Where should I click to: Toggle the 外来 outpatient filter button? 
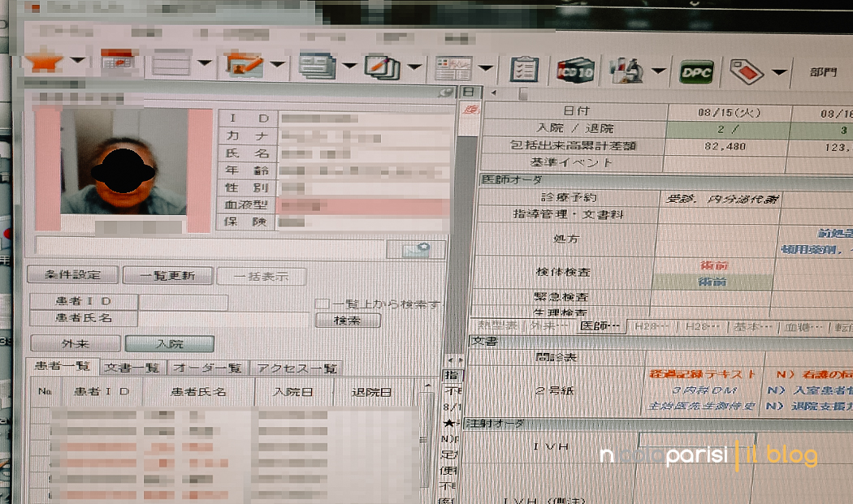pos(76,343)
